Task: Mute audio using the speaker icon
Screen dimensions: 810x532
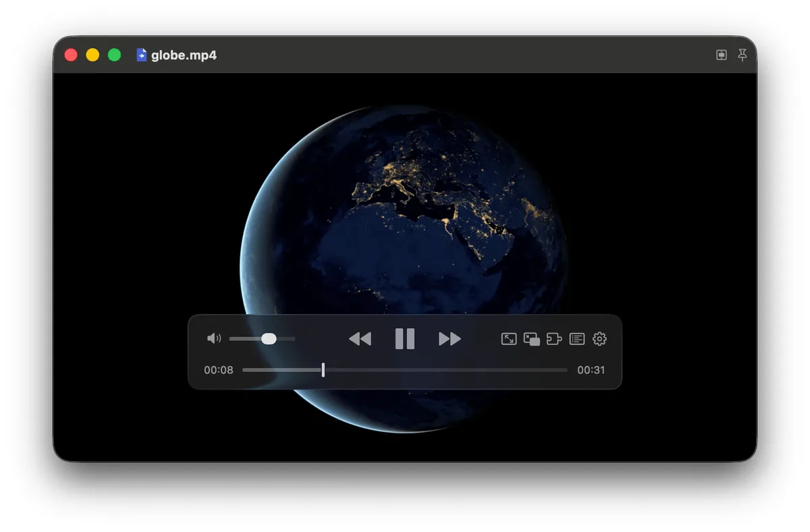Action: (x=214, y=338)
